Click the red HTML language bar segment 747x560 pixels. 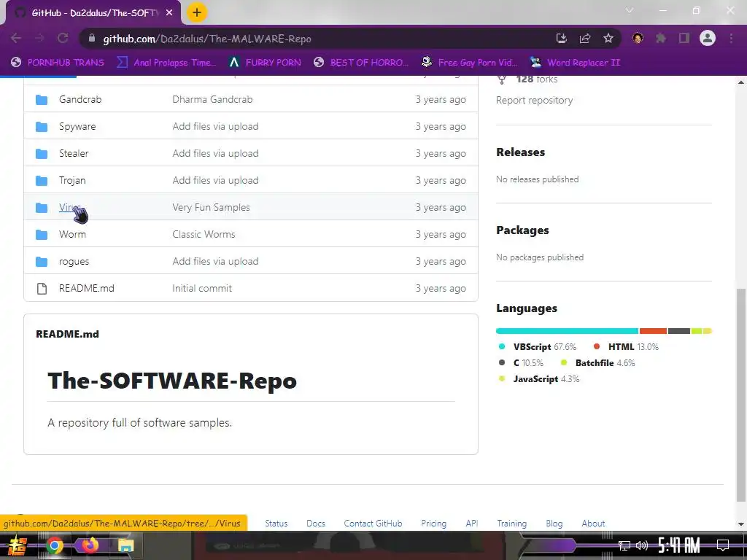[653, 331]
